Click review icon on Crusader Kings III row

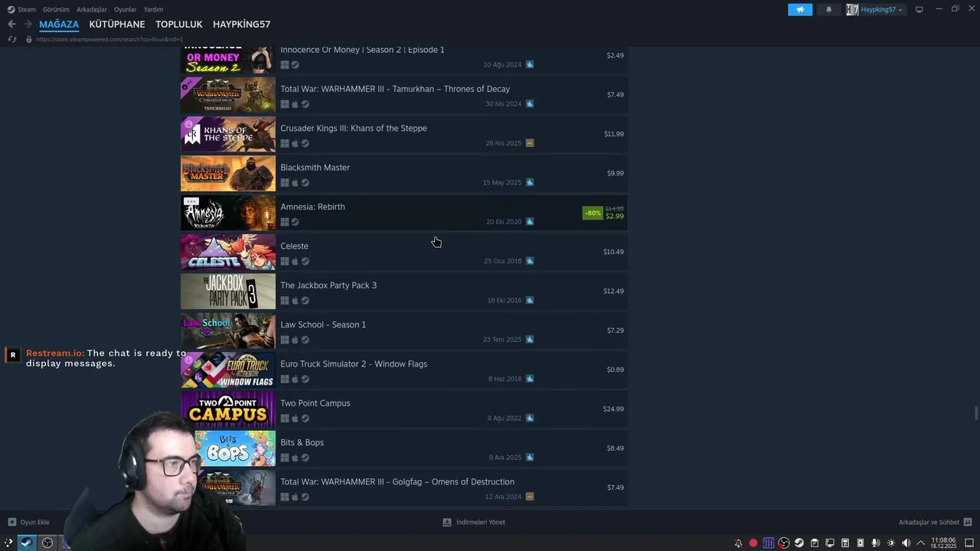tap(530, 143)
